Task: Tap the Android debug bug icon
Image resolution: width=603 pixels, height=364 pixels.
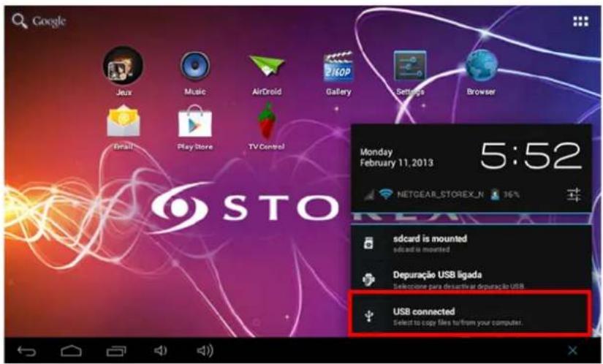Action: 368,279
